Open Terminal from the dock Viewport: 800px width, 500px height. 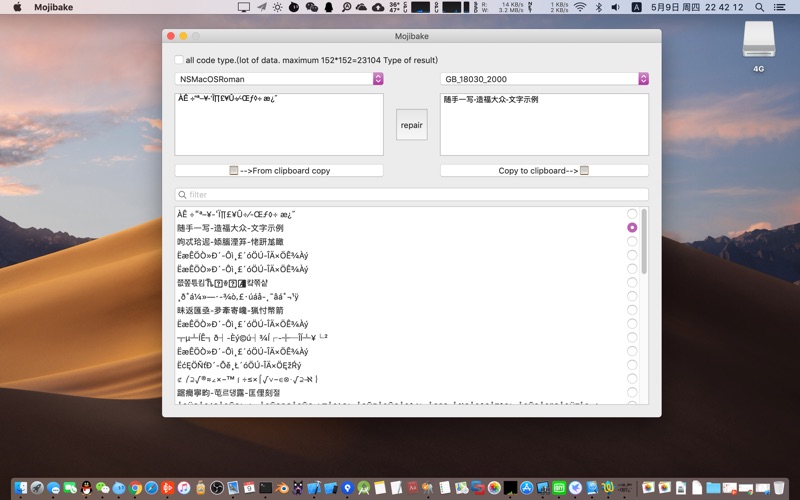[x=265, y=488]
